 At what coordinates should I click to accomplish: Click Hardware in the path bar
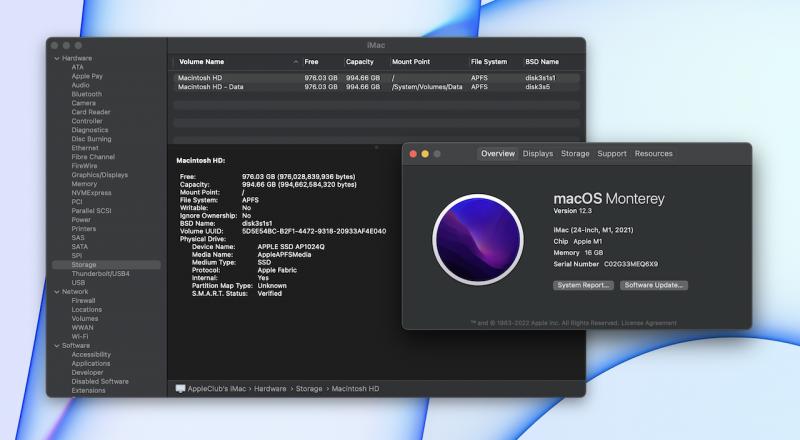coord(270,389)
